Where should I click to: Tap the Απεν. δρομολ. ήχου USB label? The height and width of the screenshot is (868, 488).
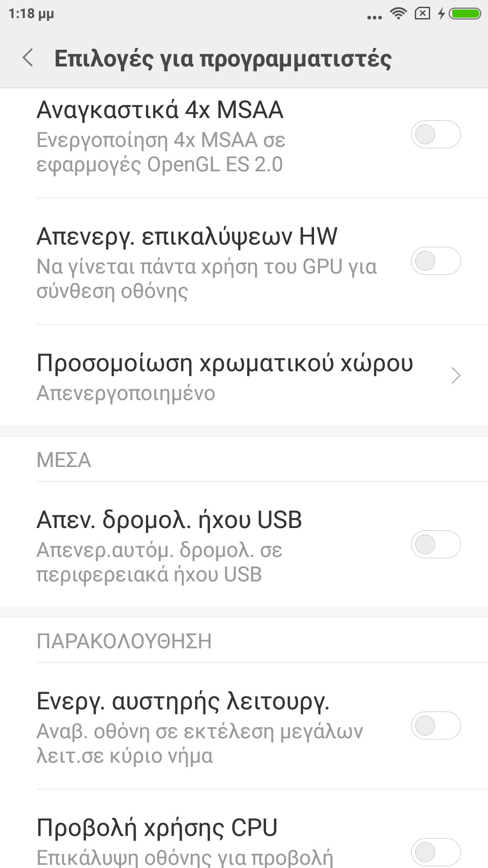pos(169,520)
